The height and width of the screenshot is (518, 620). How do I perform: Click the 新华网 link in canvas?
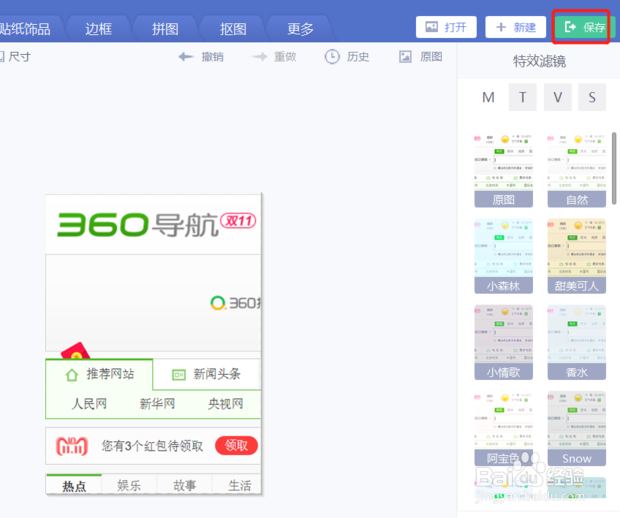coord(157,404)
